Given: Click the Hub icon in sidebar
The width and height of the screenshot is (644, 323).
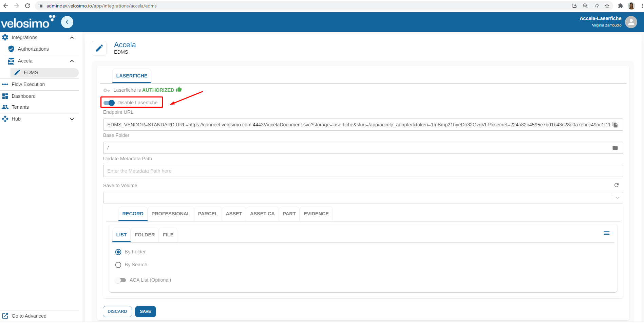Looking at the screenshot, I should [5, 119].
